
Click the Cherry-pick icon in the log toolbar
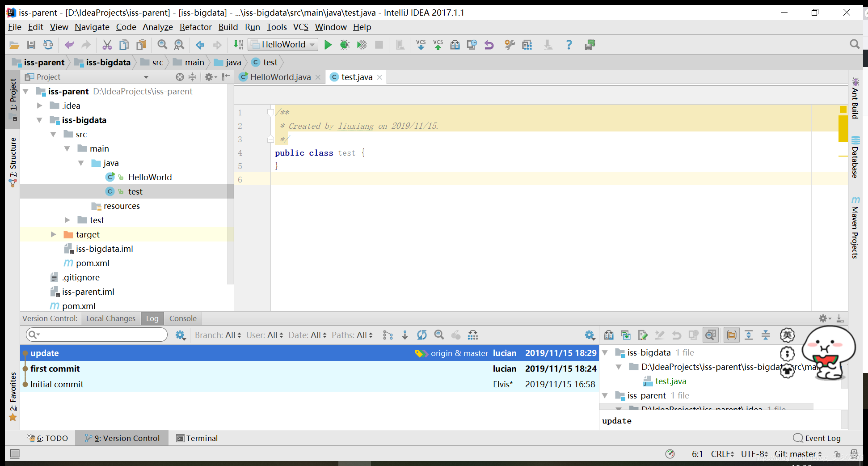456,335
